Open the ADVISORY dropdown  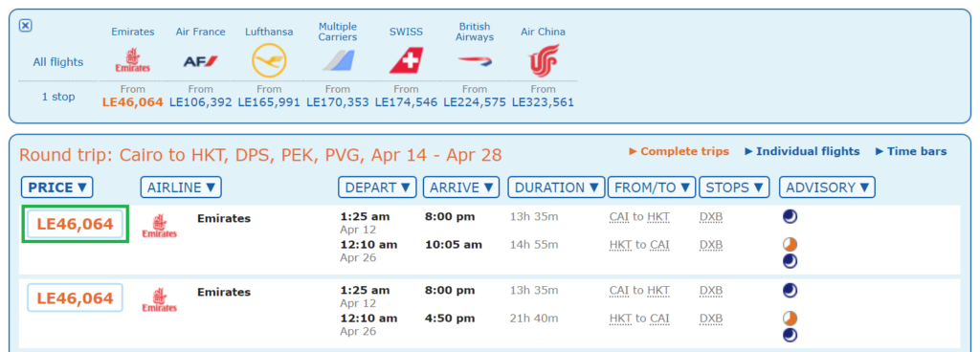(827, 187)
